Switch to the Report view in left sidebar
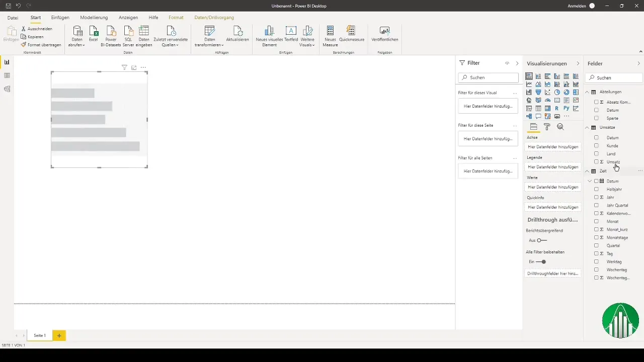 click(7, 62)
